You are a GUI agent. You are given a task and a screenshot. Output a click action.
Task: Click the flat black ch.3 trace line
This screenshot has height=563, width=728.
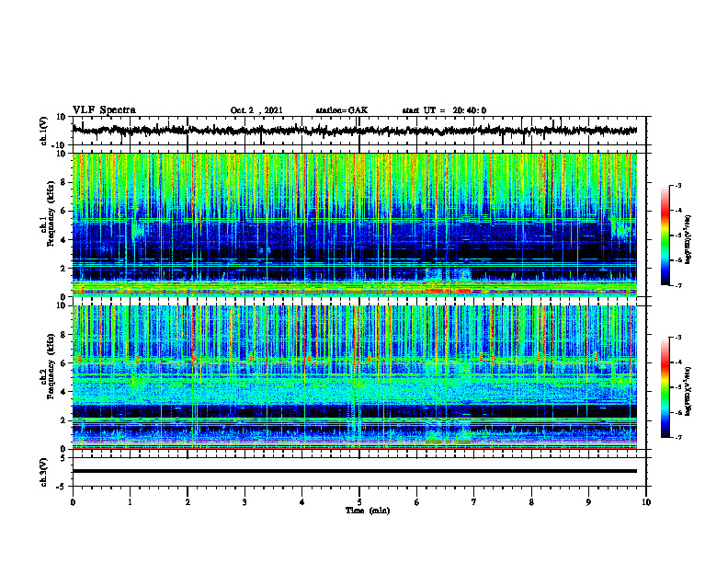pos(354,471)
